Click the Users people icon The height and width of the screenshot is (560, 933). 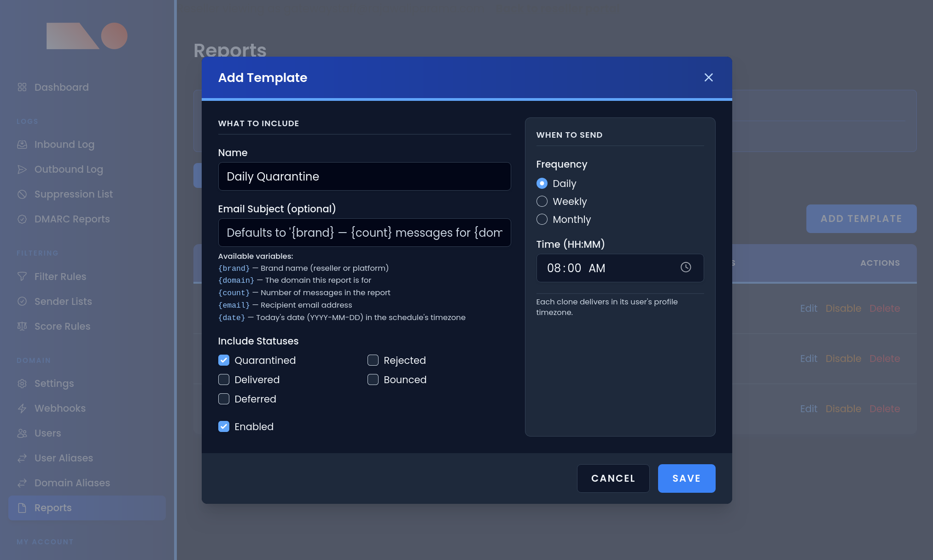[22, 433]
